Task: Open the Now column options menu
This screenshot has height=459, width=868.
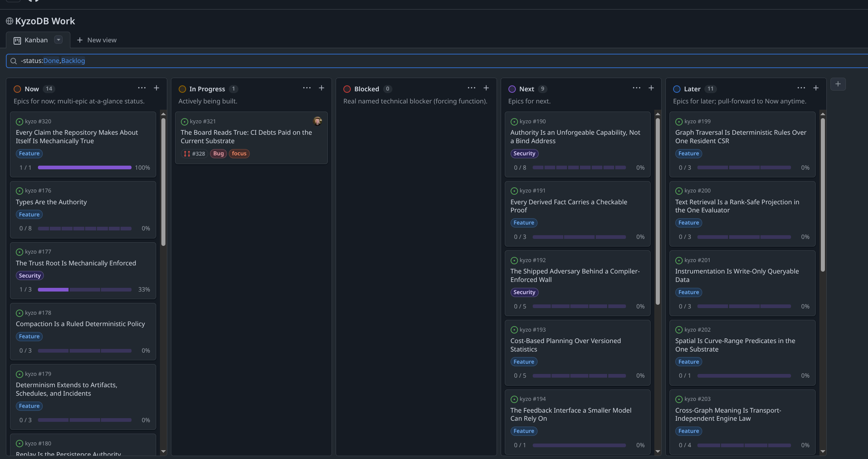Action: pos(142,88)
